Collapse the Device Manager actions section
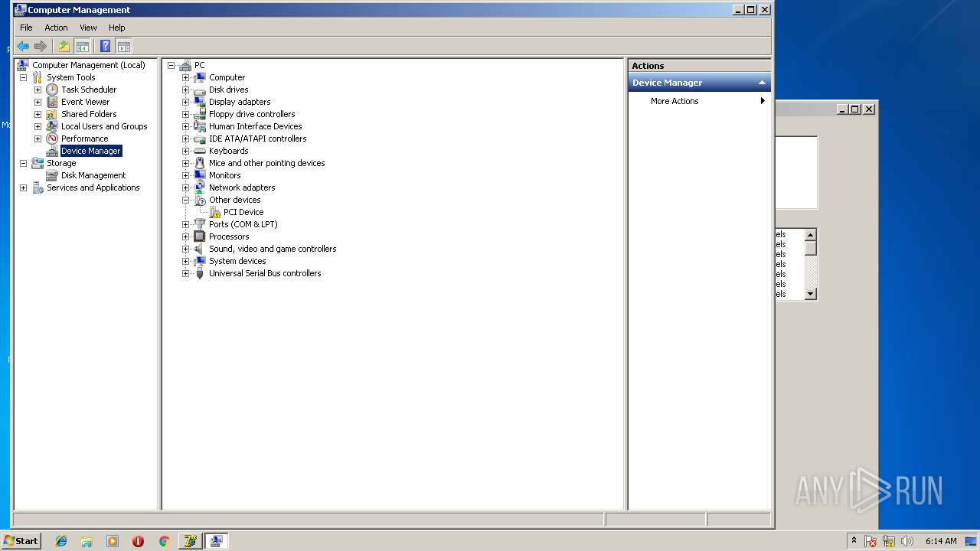 coord(762,83)
